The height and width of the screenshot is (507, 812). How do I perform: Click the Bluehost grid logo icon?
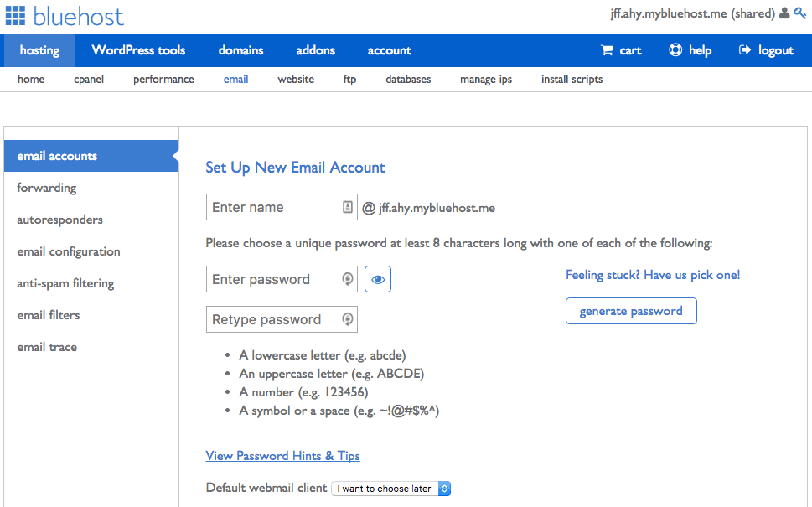(x=15, y=16)
